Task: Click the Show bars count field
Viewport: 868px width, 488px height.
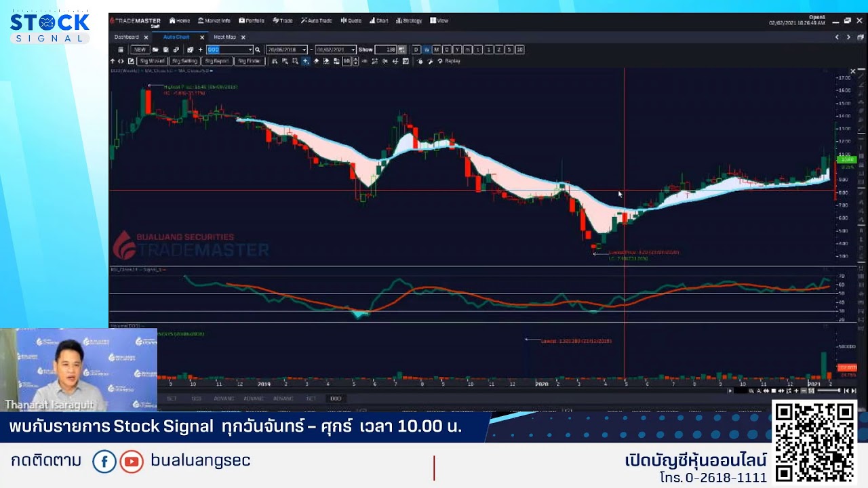Action: [x=385, y=49]
